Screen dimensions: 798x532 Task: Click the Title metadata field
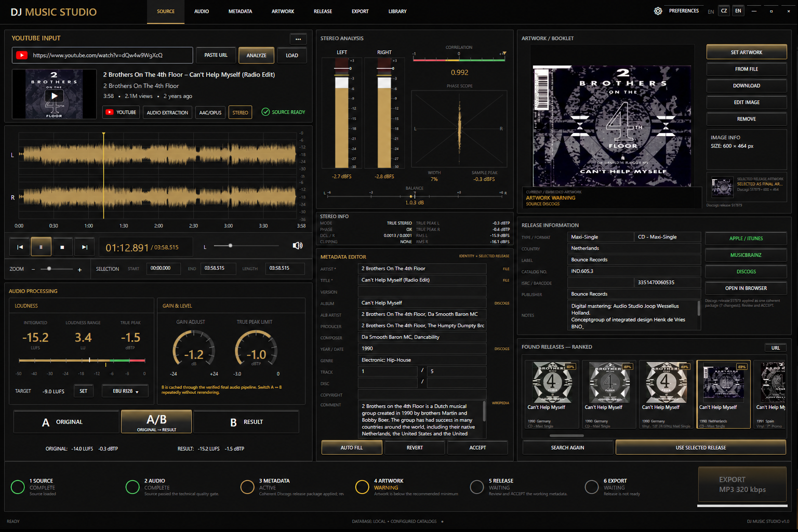422,280
